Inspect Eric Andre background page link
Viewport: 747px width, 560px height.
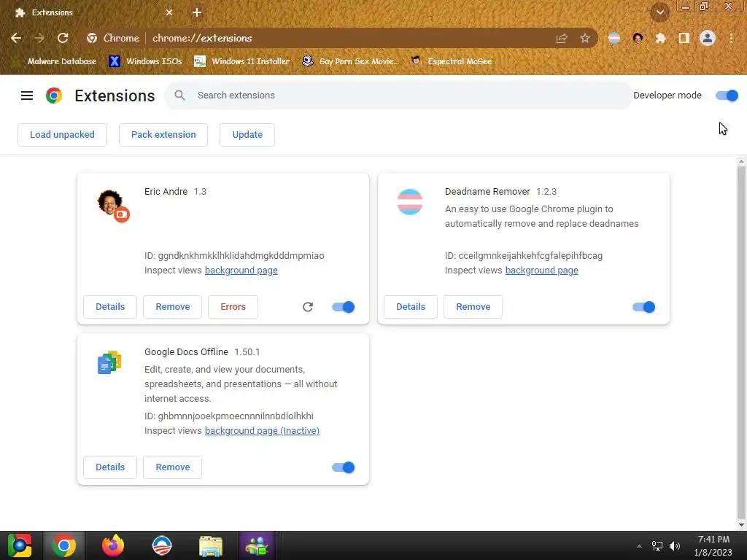[x=241, y=271]
